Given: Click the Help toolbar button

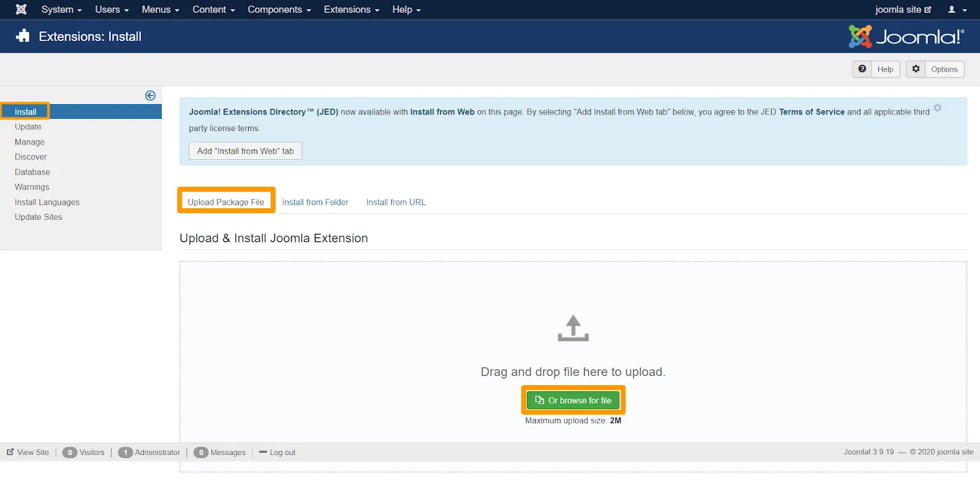Looking at the screenshot, I should click(x=876, y=69).
